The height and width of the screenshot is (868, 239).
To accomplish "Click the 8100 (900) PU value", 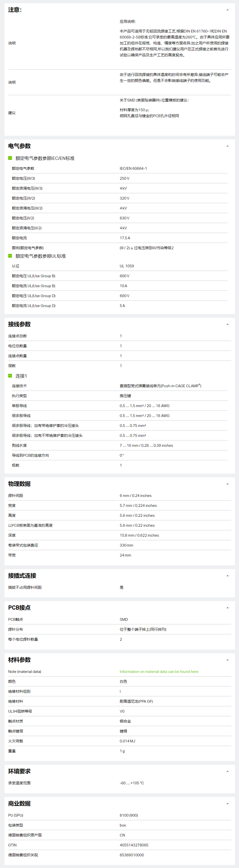I will click(x=129, y=815).
